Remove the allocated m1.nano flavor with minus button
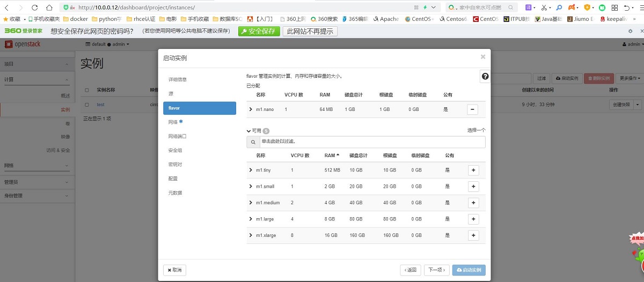This screenshot has height=282, width=644. click(x=473, y=109)
